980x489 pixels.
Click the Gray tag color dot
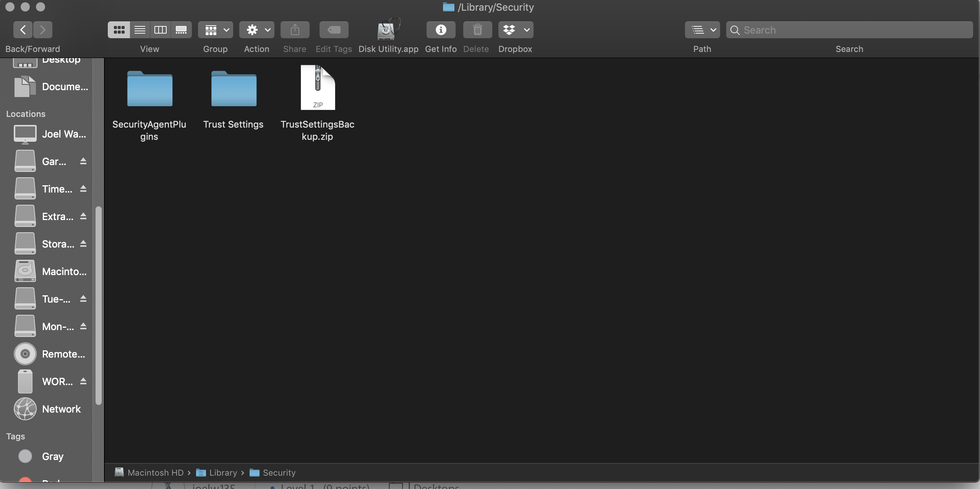pos(25,456)
